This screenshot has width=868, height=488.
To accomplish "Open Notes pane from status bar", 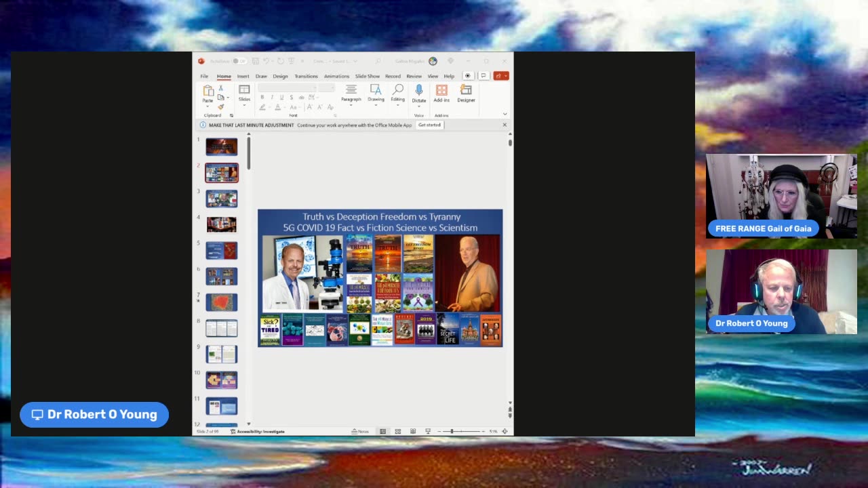I will (360, 431).
